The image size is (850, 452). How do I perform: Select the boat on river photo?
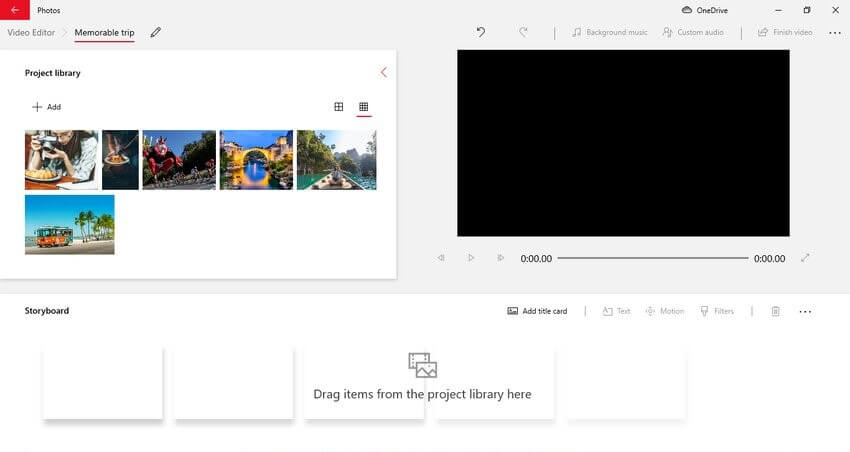337,160
